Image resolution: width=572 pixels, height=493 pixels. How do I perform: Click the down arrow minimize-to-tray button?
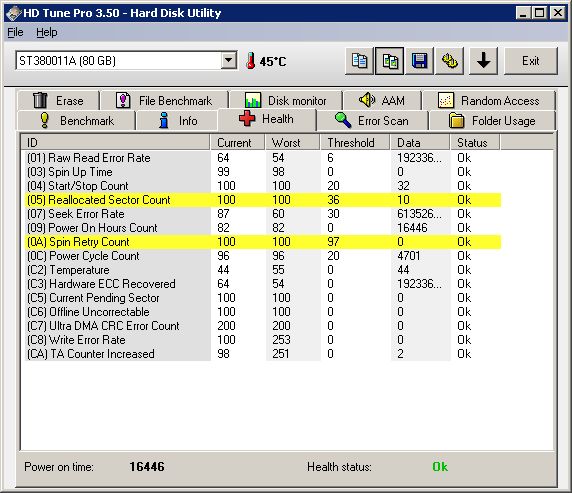pos(483,61)
